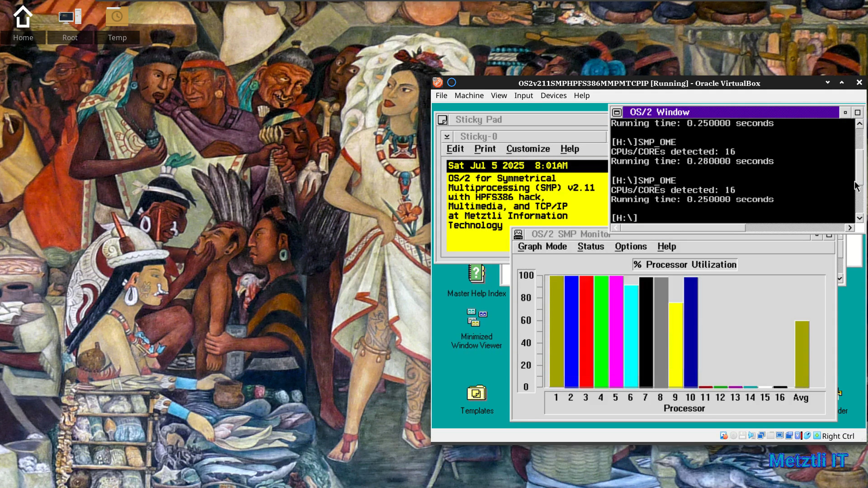The height and width of the screenshot is (488, 868).
Task: Click the hard disk activity status icon
Action: (724, 436)
